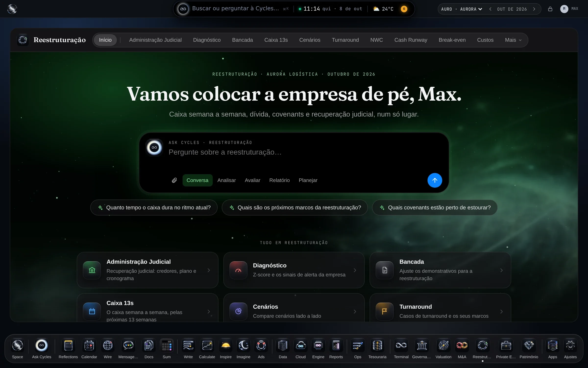Screen dimensions: 588x368
Task: Send the question with the blue arrow
Action: coord(435,180)
